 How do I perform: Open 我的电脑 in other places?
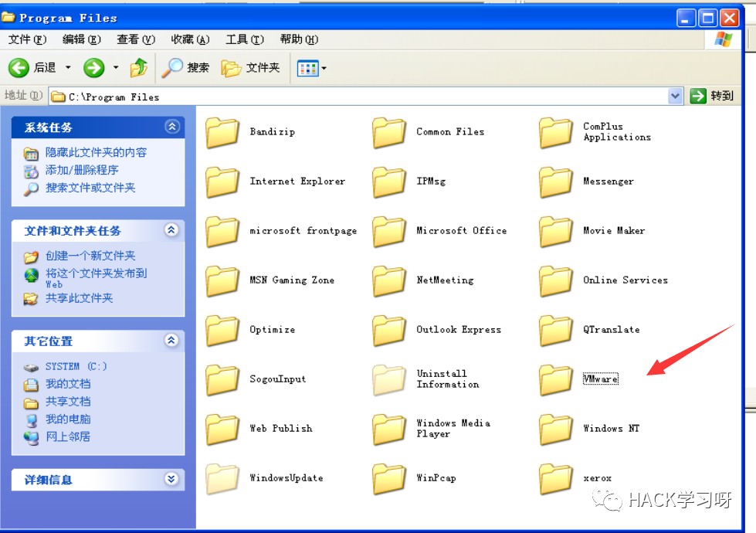68,419
